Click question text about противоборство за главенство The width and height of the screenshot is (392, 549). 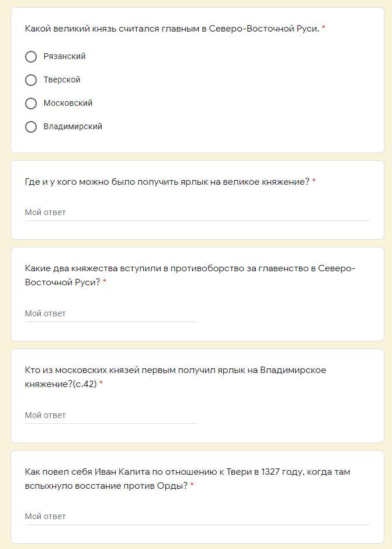point(190,275)
